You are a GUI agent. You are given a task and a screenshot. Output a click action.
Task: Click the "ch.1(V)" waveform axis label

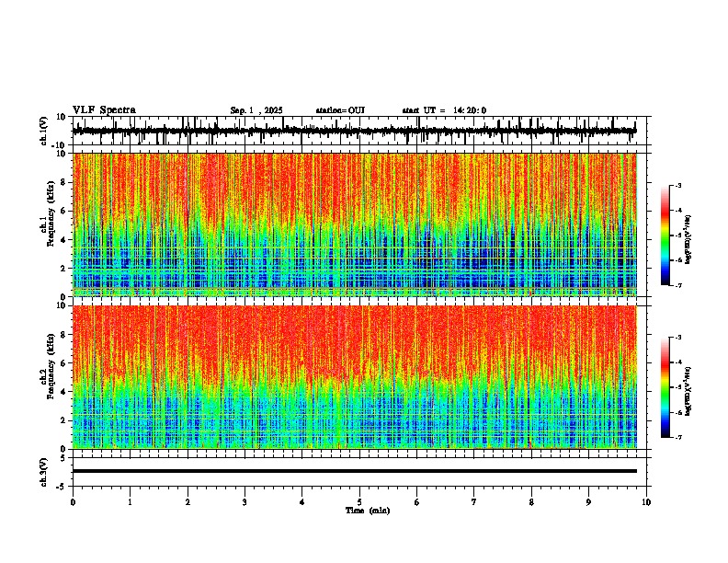[x=44, y=131]
